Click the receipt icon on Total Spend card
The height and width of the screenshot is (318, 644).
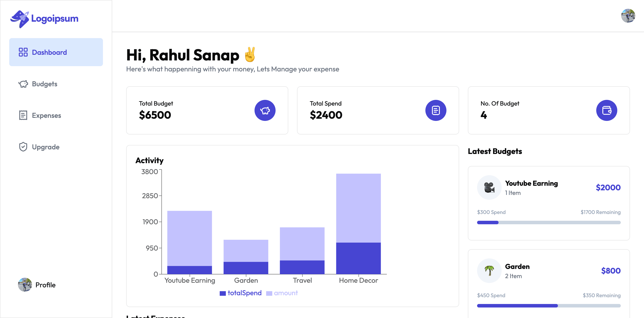(x=435, y=110)
